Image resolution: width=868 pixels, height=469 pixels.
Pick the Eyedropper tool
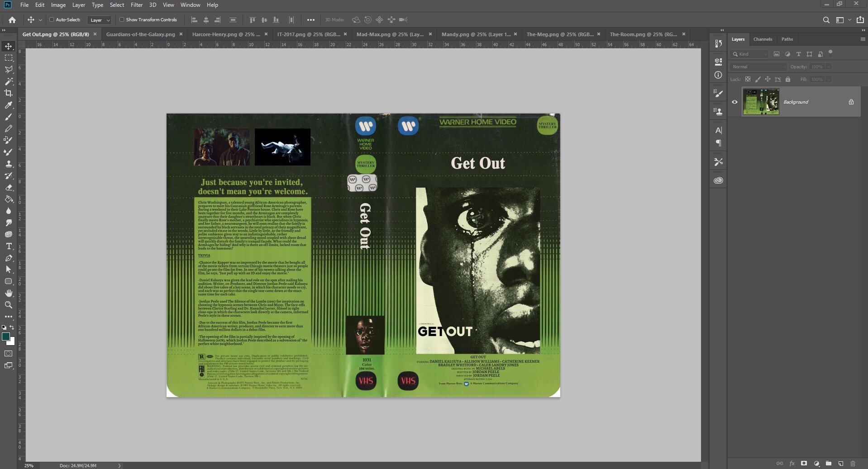pyautogui.click(x=9, y=105)
